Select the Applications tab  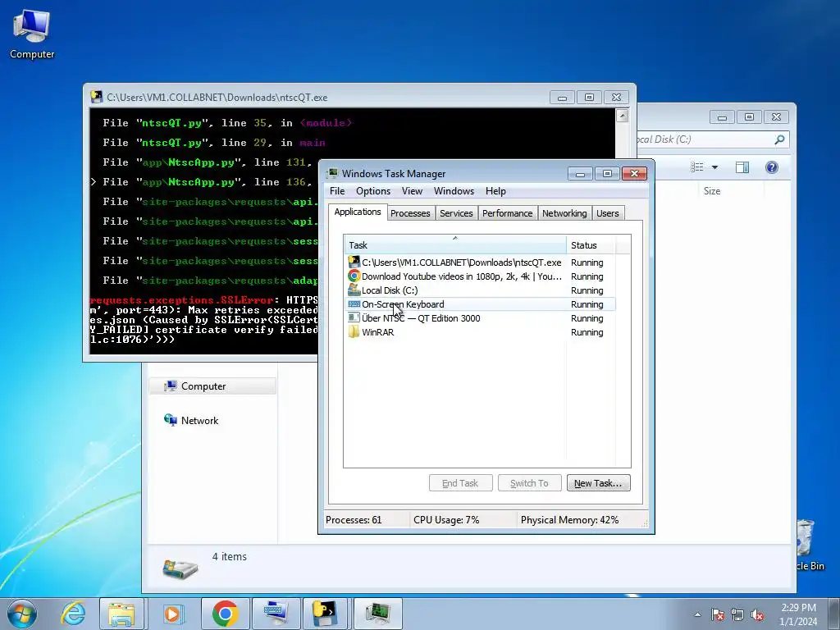pyautogui.click(x=358, y=212)
